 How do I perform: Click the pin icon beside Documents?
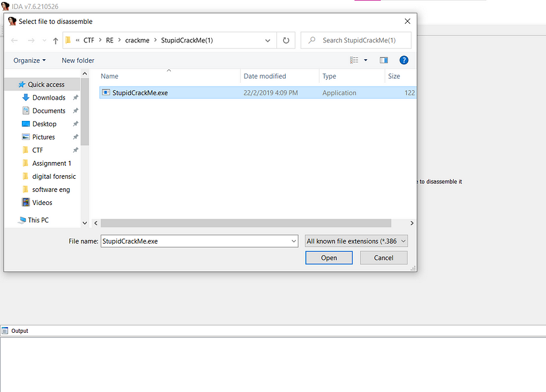point(76,111)
